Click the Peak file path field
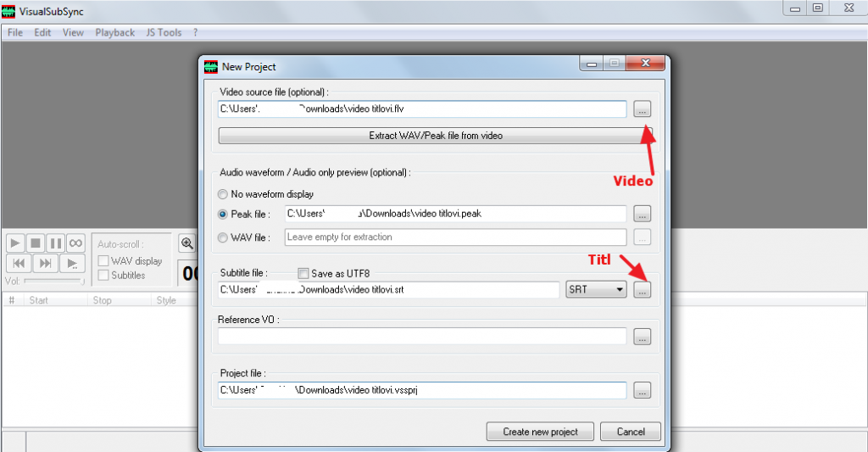Image resolution: width=868 pixels, height=452 pixels. pyautogui.click(x=455, y=214)
